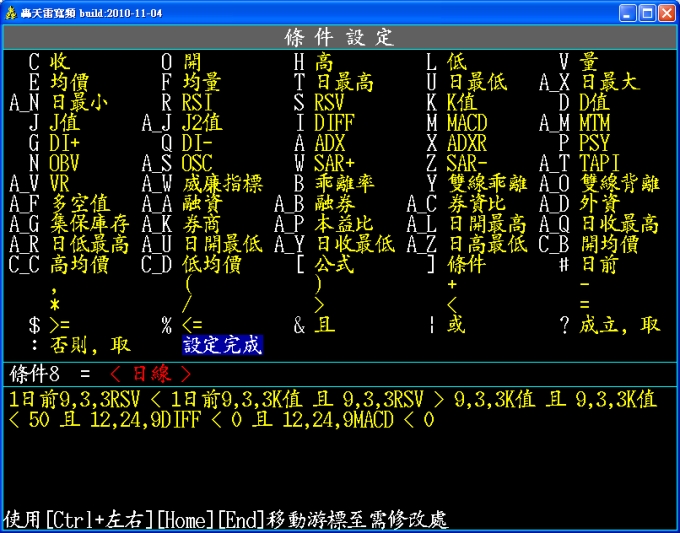Choose the 高 (high price) item

click(324, 62)
